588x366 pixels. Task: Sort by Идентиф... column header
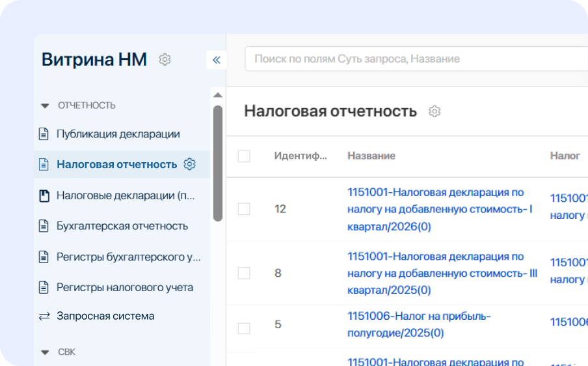pos(301,156)
